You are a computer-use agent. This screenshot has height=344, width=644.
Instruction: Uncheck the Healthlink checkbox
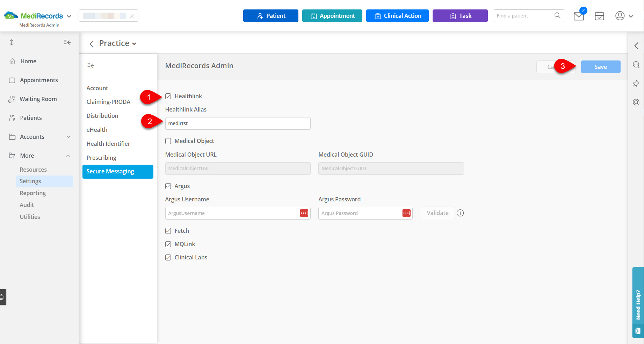(x=168, y=96)
